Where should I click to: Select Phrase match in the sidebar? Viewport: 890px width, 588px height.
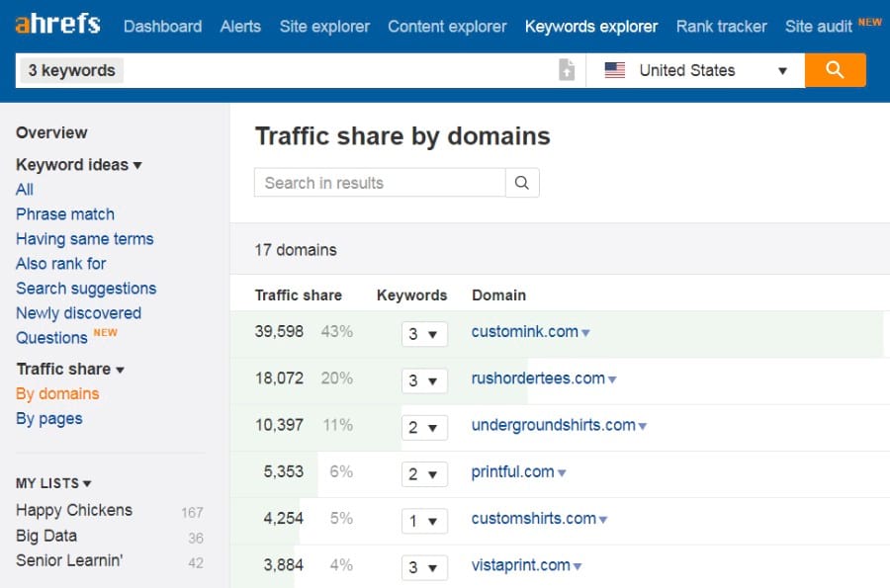[x=64, y=214]
